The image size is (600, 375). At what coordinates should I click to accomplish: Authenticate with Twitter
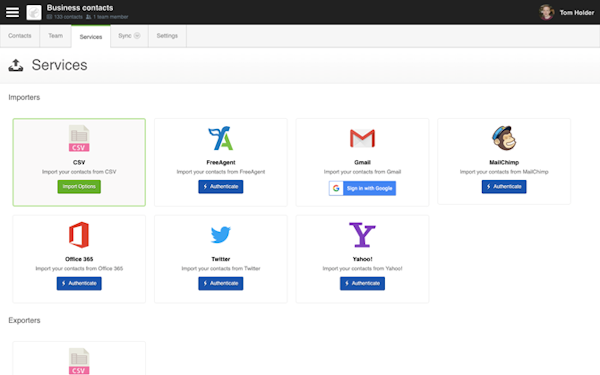coord(221,284)
